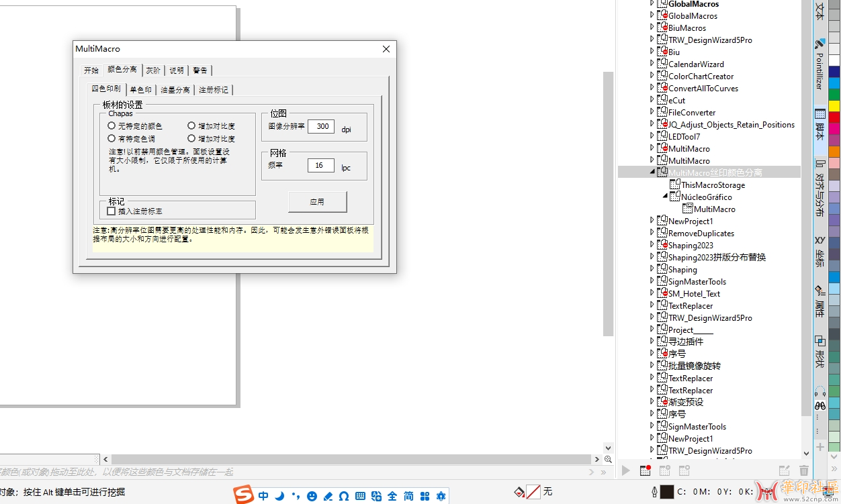Open the 坐标 coordinates docker tab

(820, 252)
